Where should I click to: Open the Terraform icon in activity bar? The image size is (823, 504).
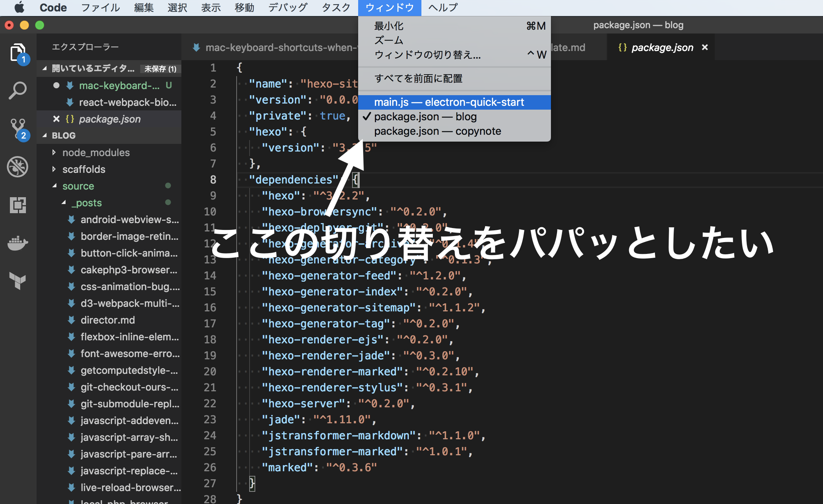(x=18, y=281)
